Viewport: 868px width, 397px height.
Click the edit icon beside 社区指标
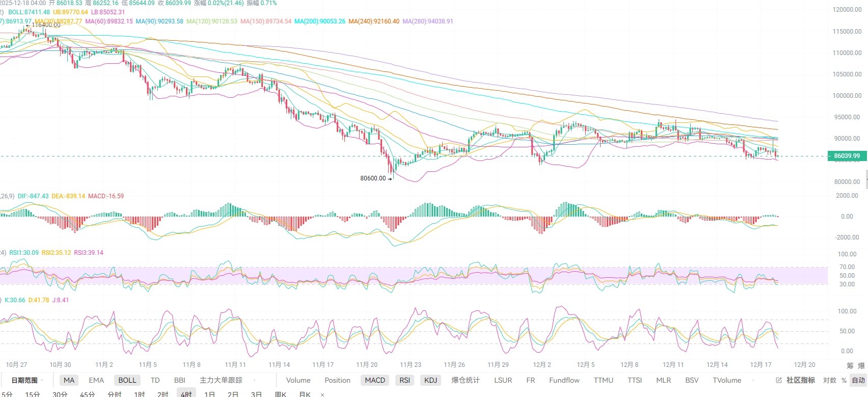tap(778, 380)
